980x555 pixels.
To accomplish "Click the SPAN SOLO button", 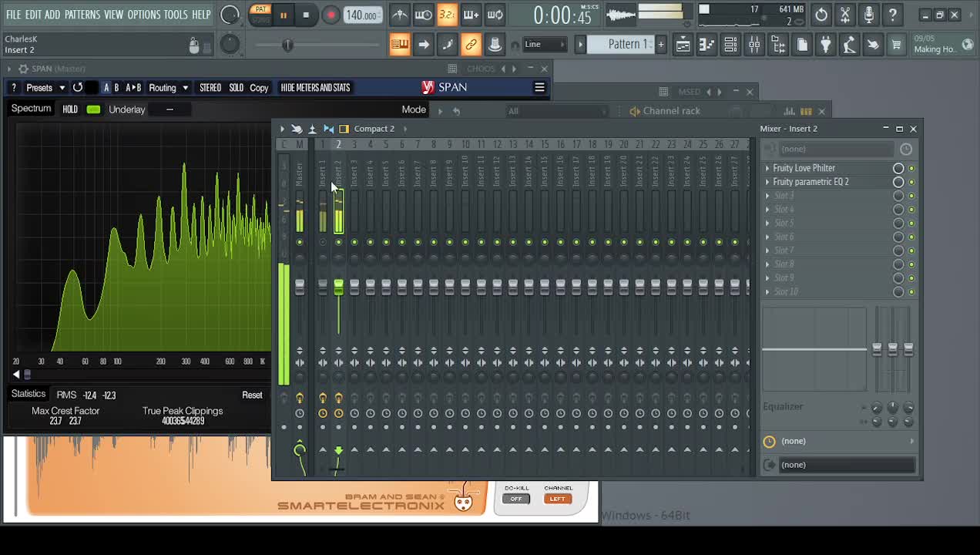I will pos(237,88).
